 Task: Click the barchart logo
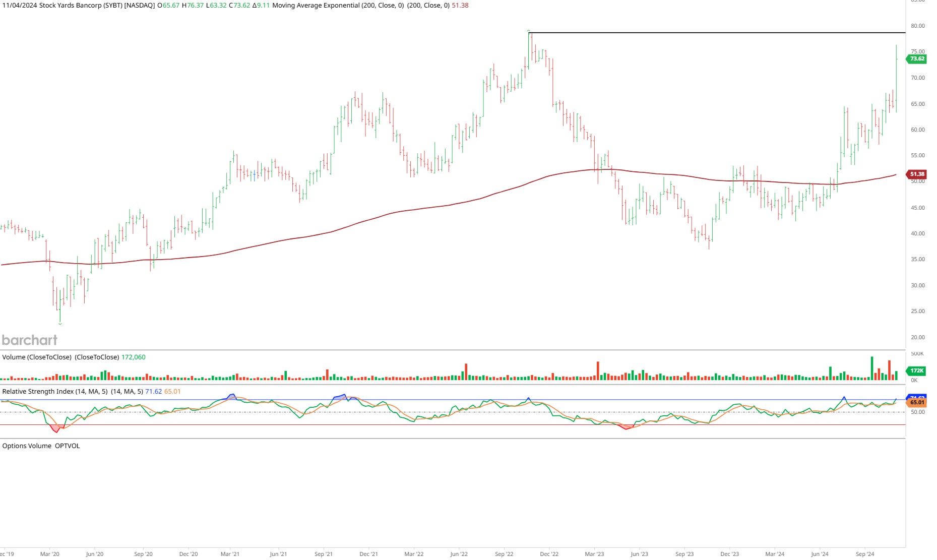point(30,340)
